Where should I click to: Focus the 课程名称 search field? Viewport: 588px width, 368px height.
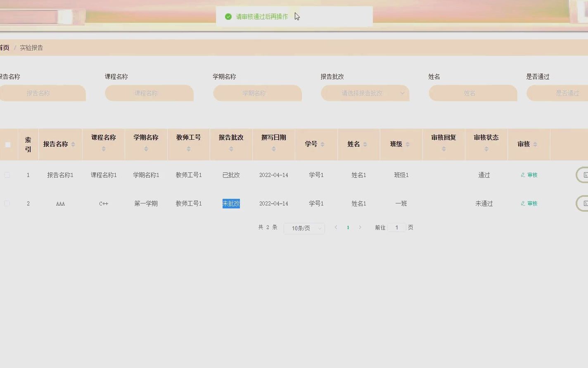[149, 93]
